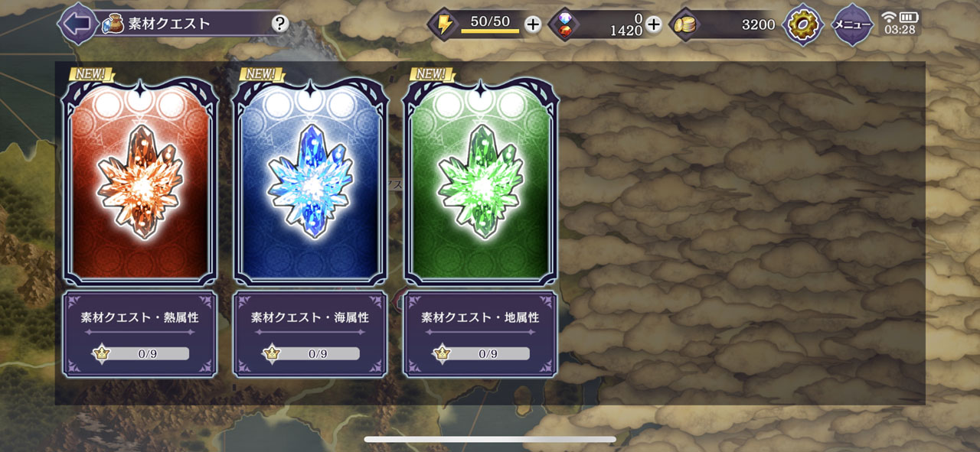The height and width of the screenshot is (452, 980).
Task: Tap the lightning stamina icon
Action: point(445,24)
